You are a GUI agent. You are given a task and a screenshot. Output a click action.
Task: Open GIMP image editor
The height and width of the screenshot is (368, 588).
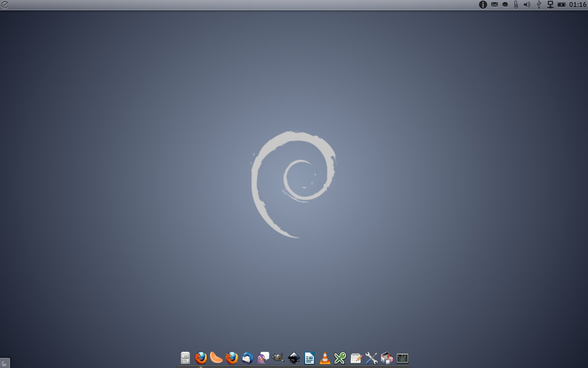pyautogui.click(x=278, y=358)
